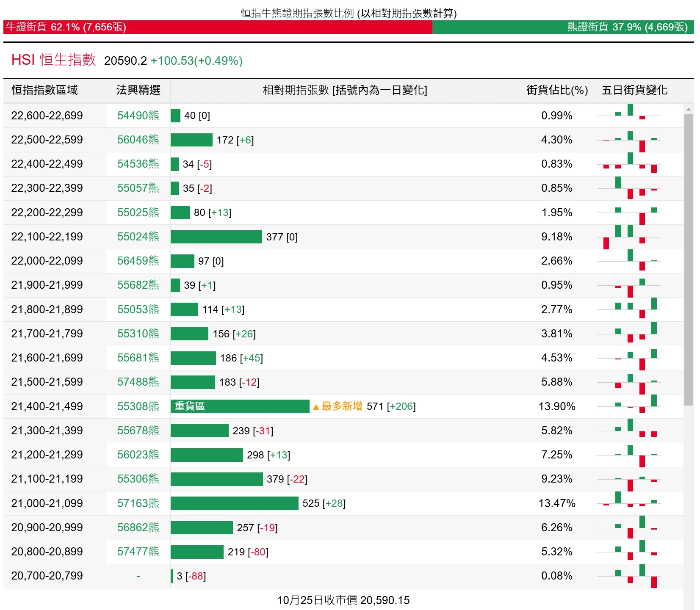Click the red 牛證街貨 62.1% bar
The image size is (700, 610).
(x=218, y=27)
